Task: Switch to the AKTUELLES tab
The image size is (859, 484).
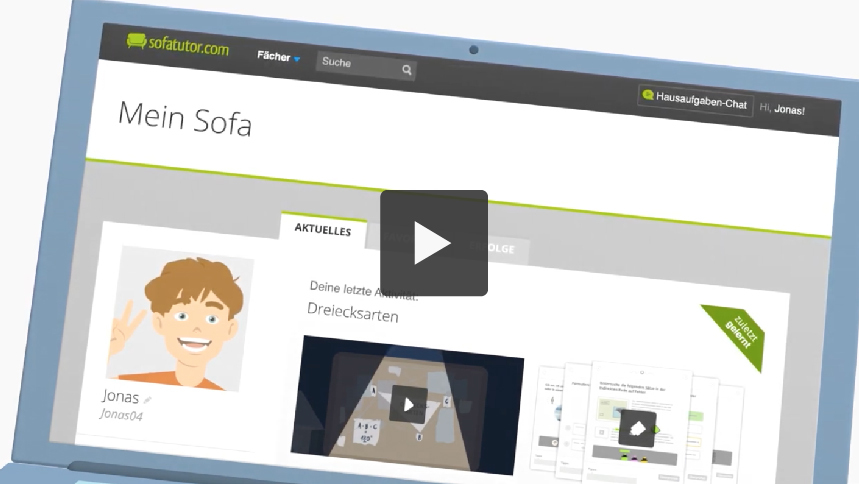Action: click(322, 231)
